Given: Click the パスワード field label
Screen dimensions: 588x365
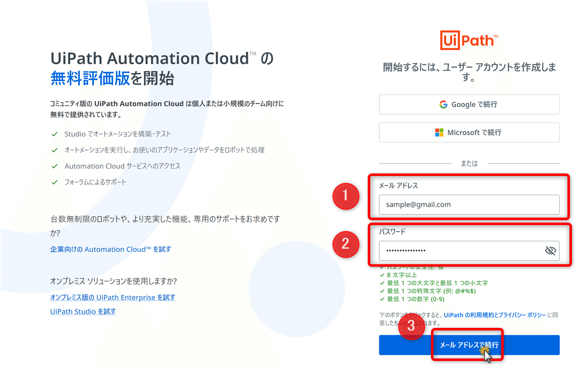Looking at the screenshot, I should [x=392, y=232].
